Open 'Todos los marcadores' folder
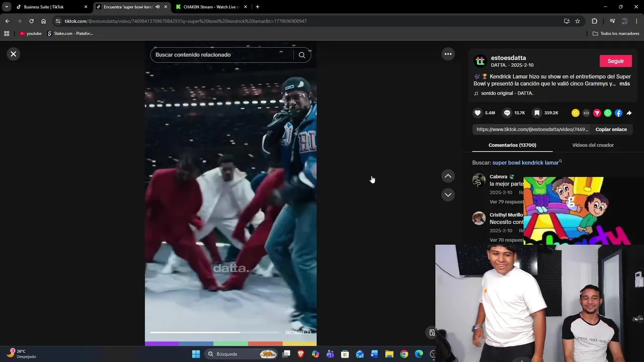Image resolution: width=644 pixels, height=362 pixels. pos(616,34)
